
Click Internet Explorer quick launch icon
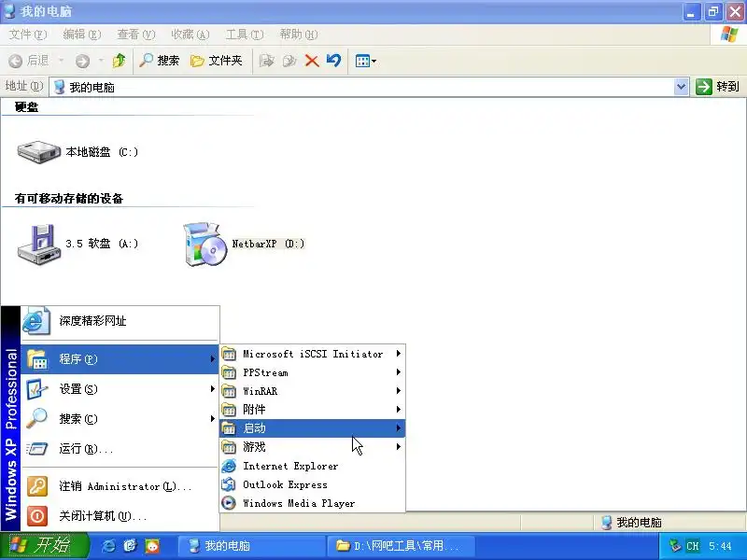109,546
